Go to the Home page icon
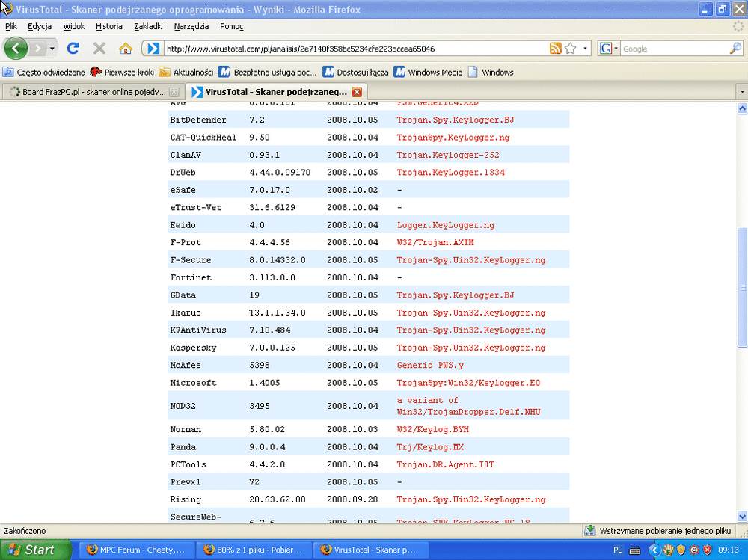This screenshot has width=748, height=560. (126, 48)
